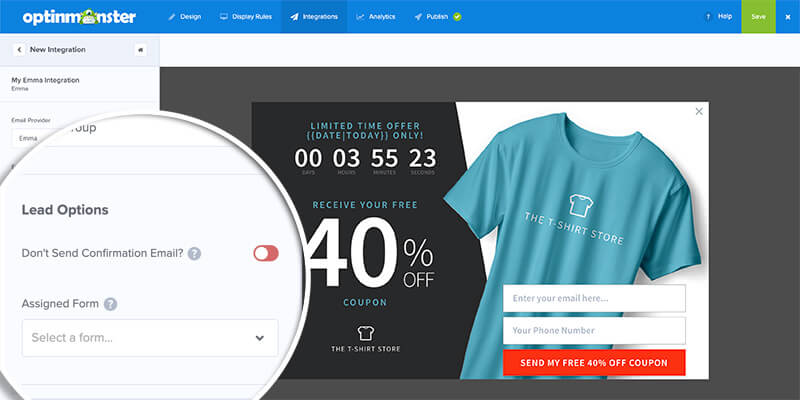Click the green Save button
This screenshot has height=400, width=800.
click(758, 17)
